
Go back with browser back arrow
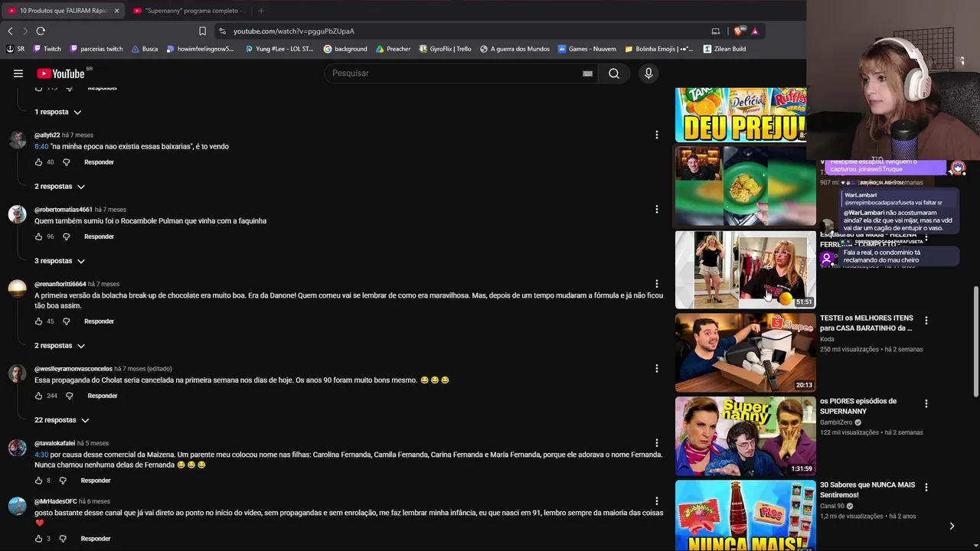pos(10,31)
